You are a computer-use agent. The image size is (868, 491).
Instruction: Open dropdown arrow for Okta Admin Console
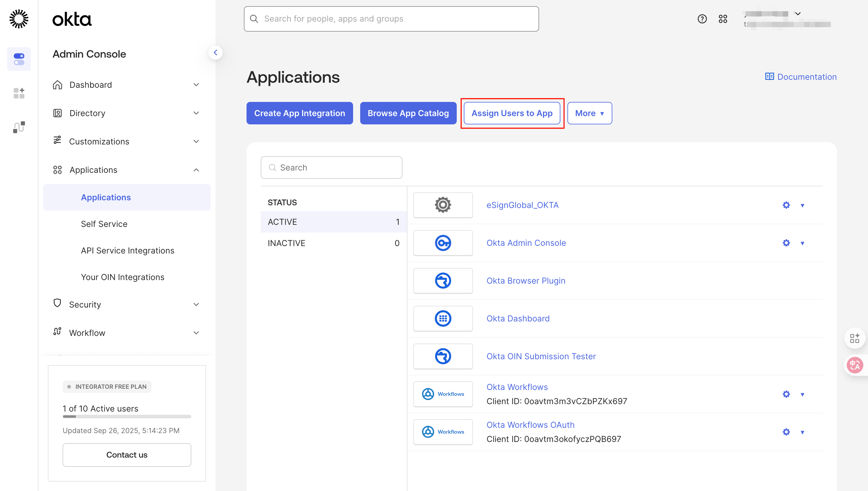tap(802, 243)
